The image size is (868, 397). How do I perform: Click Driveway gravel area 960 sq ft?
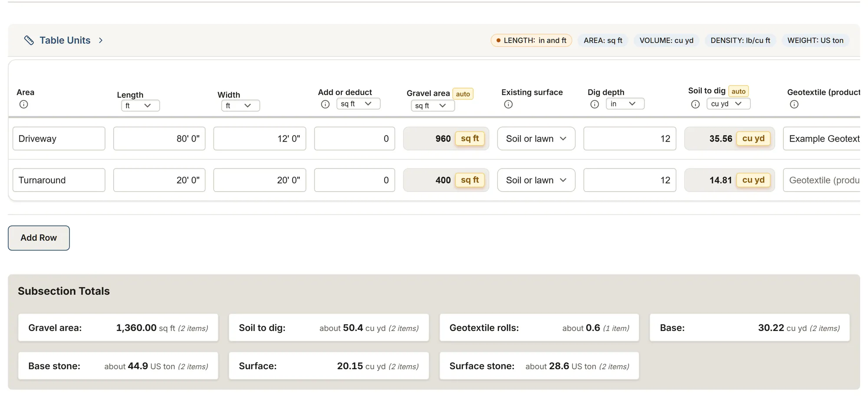(x=446, y=139)
